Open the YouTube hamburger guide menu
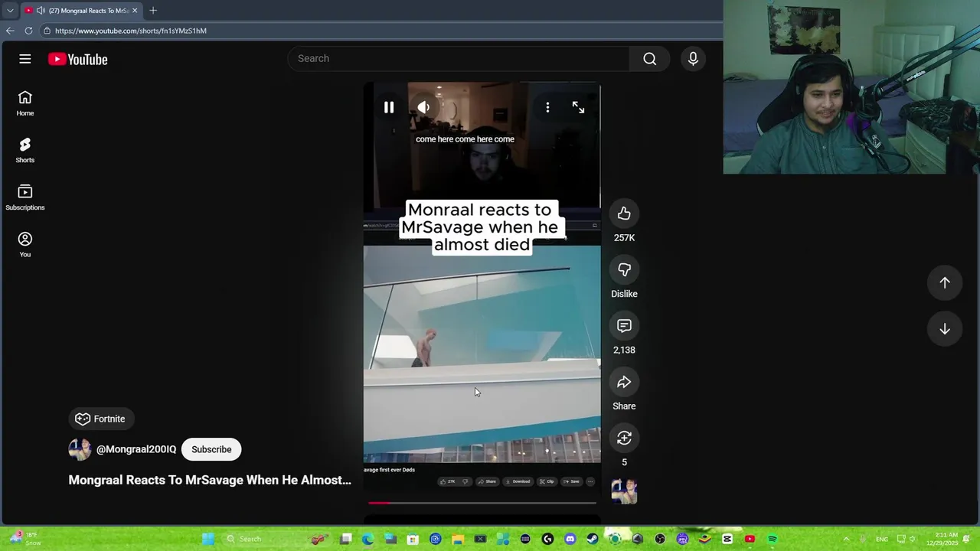 (x=25, y=59)
